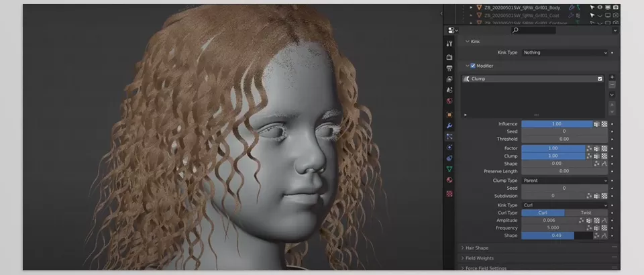
Task: Open the Particles properties tab
Action: (449, 137)
